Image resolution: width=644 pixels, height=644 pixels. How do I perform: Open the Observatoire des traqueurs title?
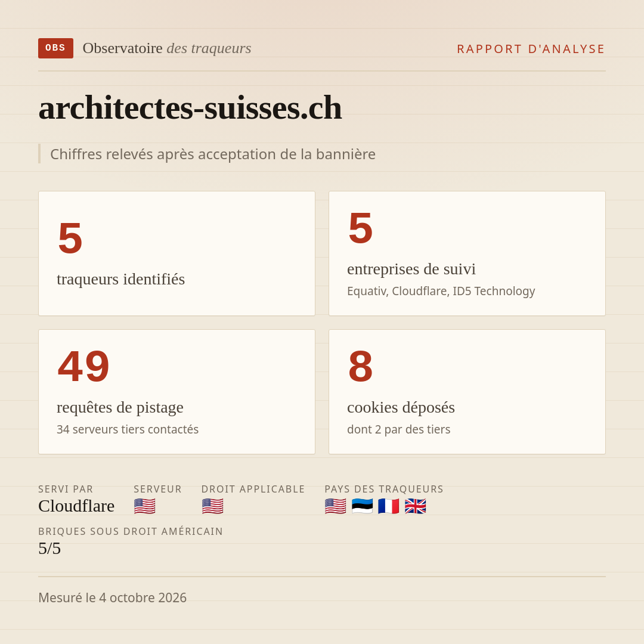(167, 48)
